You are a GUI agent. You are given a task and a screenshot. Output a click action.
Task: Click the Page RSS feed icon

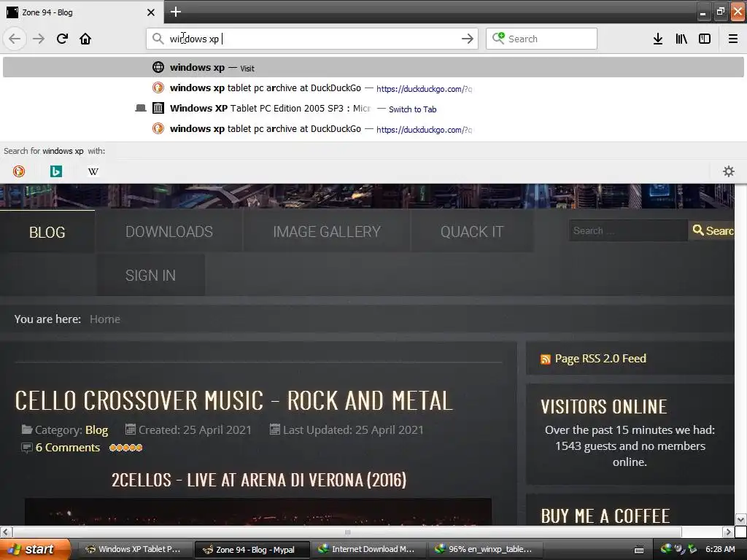pos(546,359)
